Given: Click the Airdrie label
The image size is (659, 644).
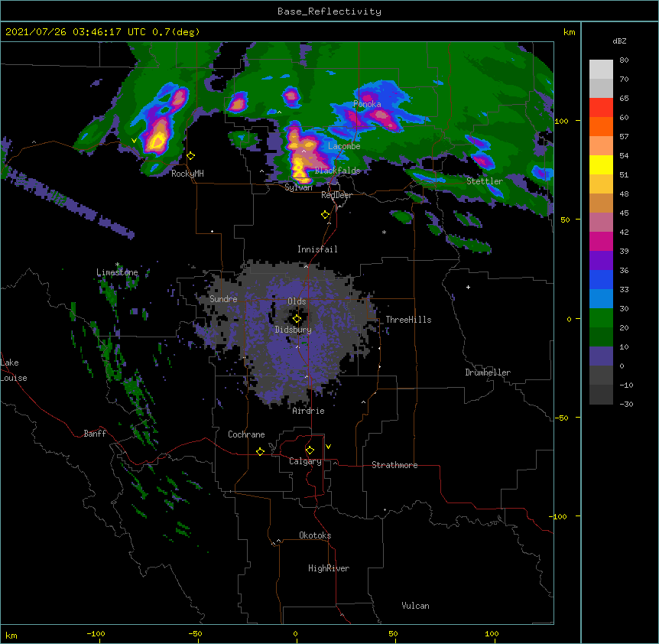Looking at the screenshot, I should coord(309,411).
